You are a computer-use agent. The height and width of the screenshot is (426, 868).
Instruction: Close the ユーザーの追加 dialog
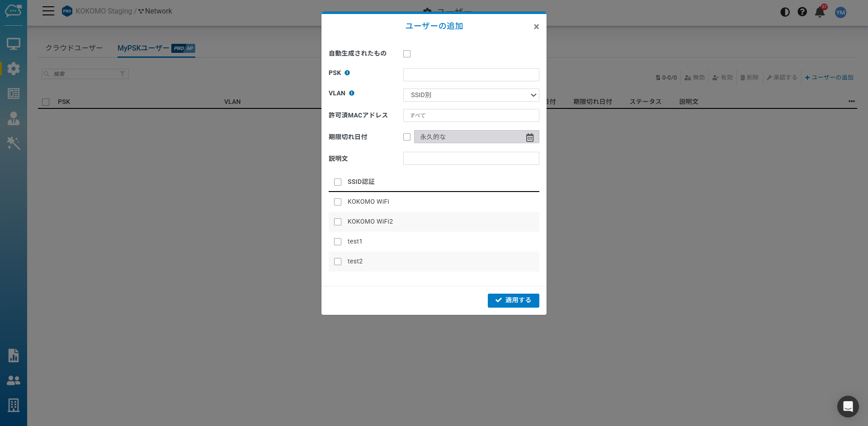[536, 27]
